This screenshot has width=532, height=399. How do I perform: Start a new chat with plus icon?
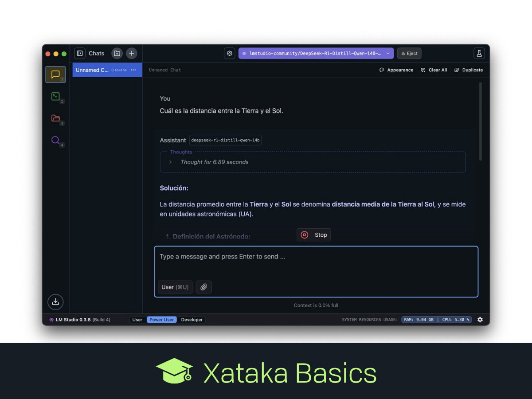(x=132, y=53)
